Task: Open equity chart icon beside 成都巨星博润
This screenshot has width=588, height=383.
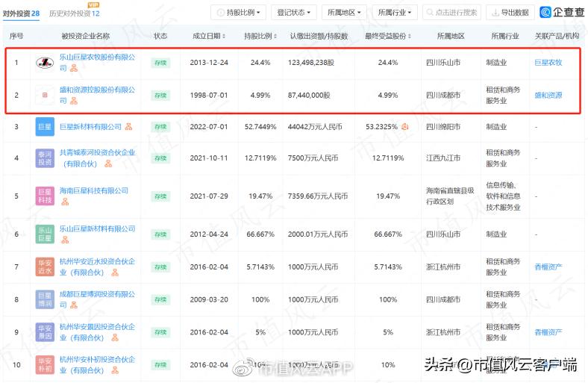Action: click(x=74, y=305)
